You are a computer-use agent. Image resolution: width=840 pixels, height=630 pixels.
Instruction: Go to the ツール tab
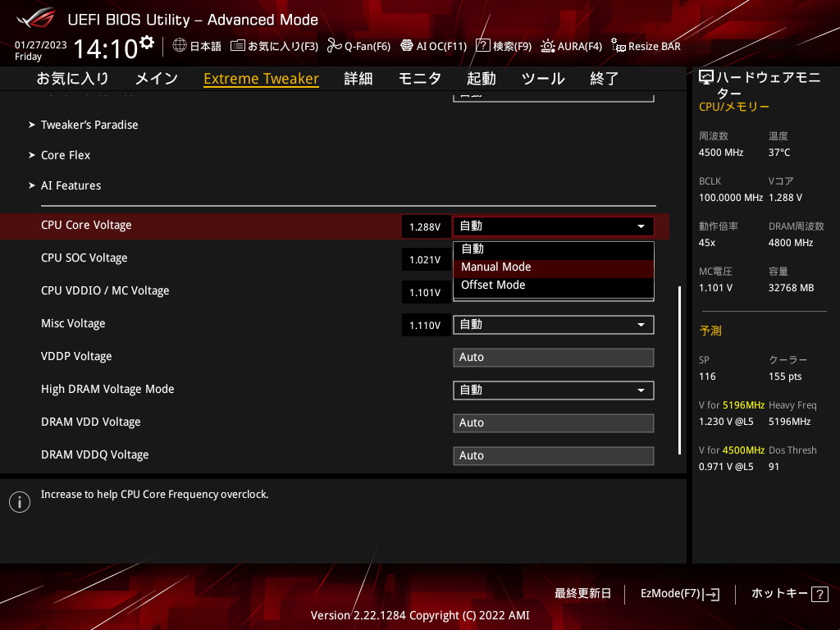pos(543,79)
